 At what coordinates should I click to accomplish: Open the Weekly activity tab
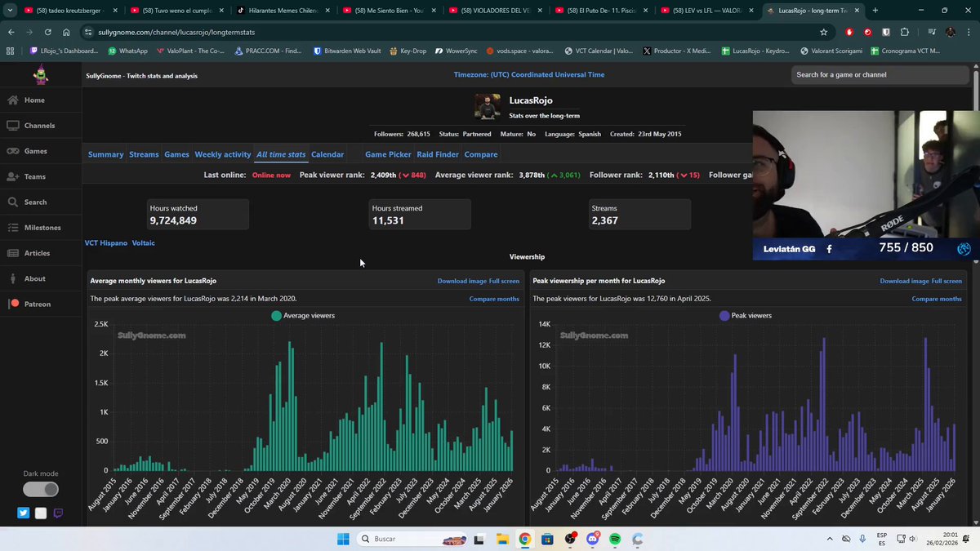(x=222, y=154)
